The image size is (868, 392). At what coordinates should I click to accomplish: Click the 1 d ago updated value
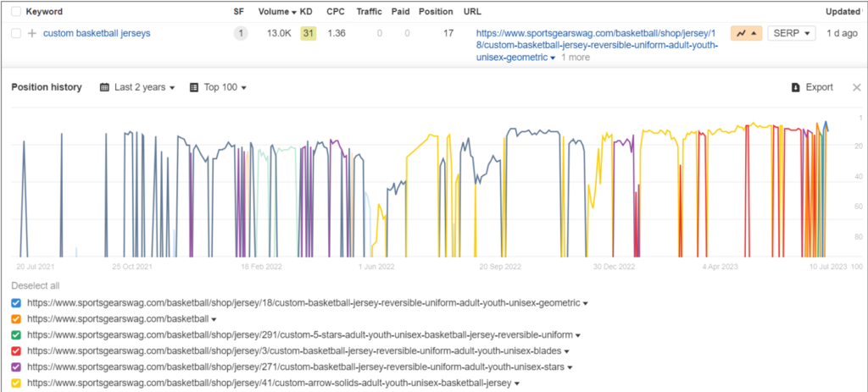pos(843,34)
